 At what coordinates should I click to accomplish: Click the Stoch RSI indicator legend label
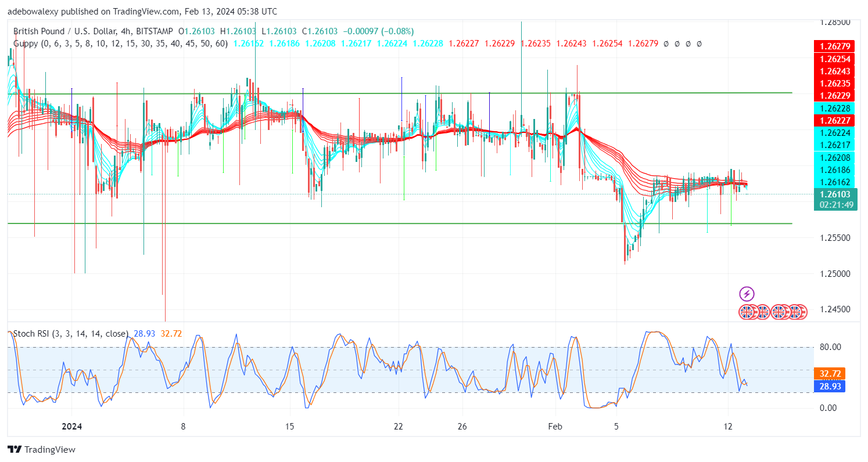[28, 334]
